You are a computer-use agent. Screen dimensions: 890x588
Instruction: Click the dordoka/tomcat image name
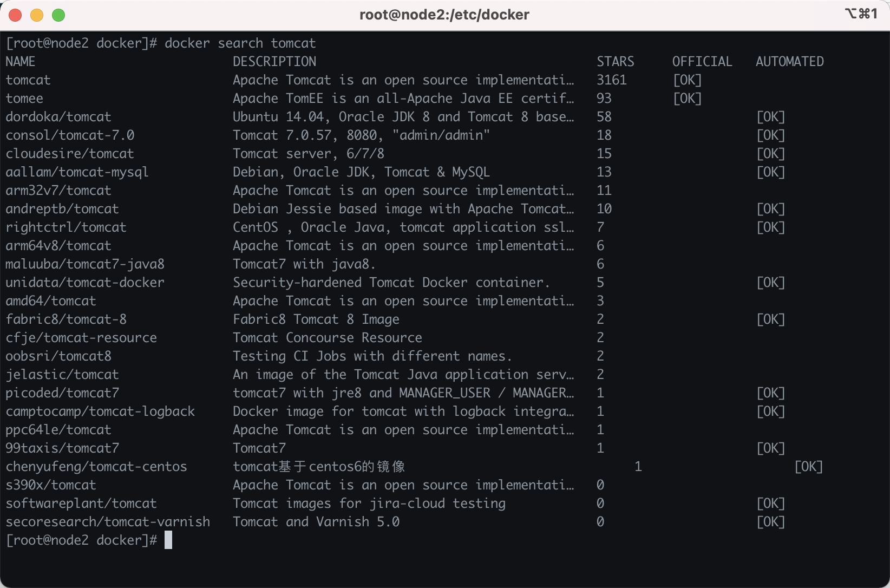point(58,117)
